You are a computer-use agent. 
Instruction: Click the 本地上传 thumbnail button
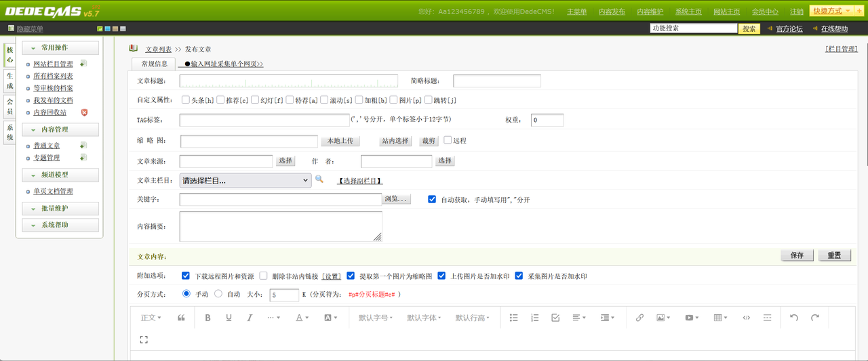coord(340,141)
